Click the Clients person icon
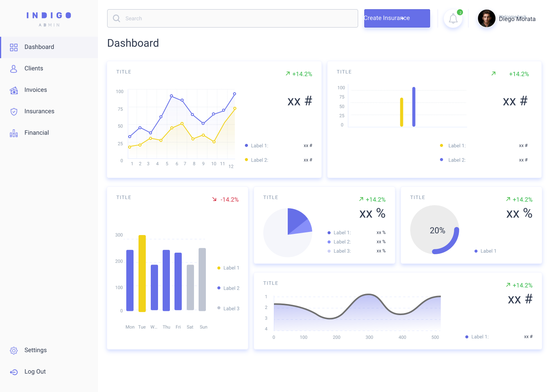 (x=14, y=69)
